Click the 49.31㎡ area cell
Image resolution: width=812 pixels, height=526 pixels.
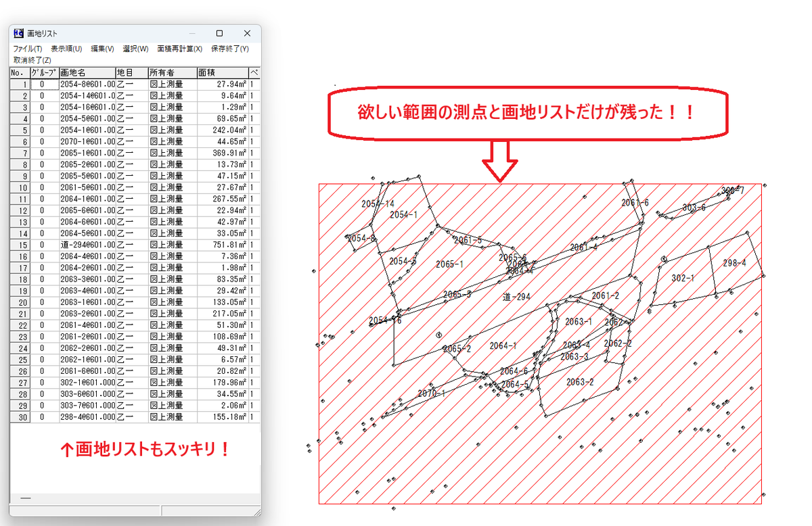point(223,348)
